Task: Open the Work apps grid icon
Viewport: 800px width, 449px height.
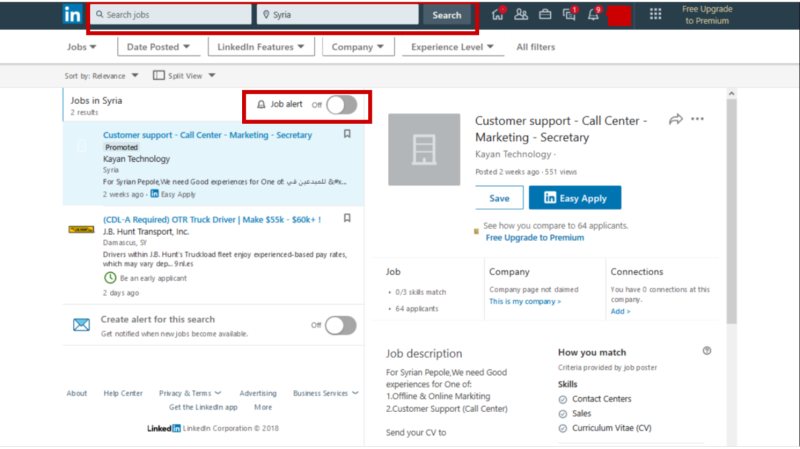Action: (x=656, y=14)
